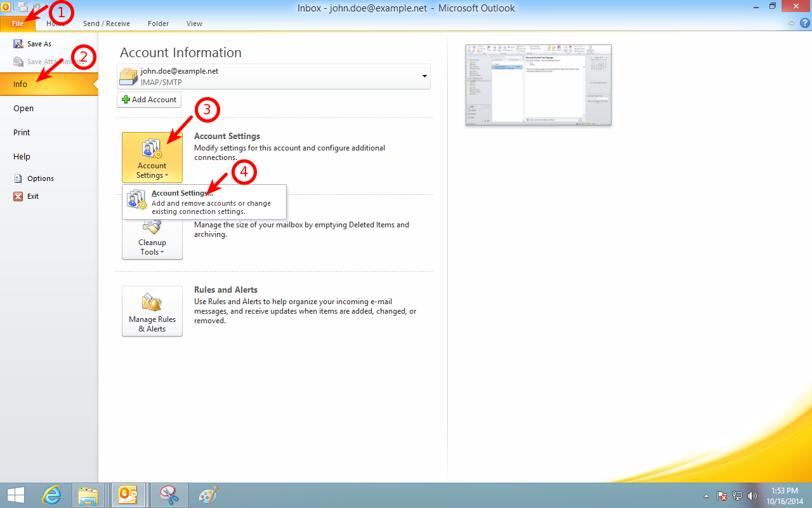Show hidden system tray icons
812x508 pixels.
[x=707, y=496]
